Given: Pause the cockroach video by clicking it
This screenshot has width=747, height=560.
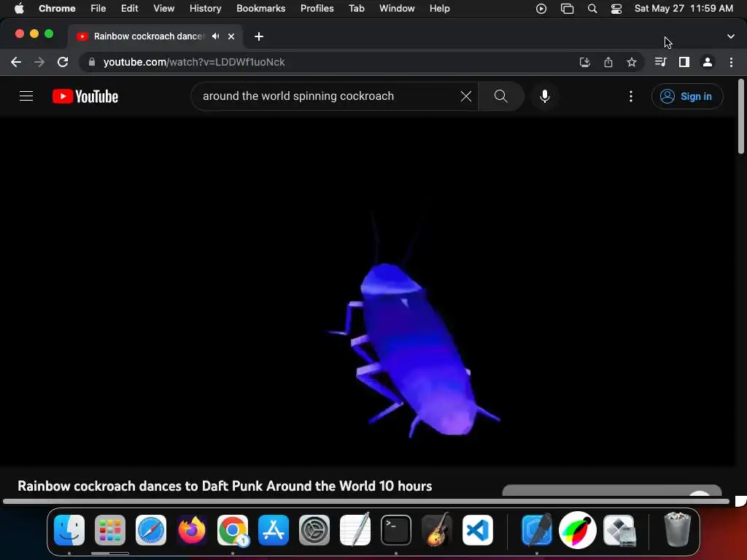Looking at the screenshot, I should click(368, 292).
